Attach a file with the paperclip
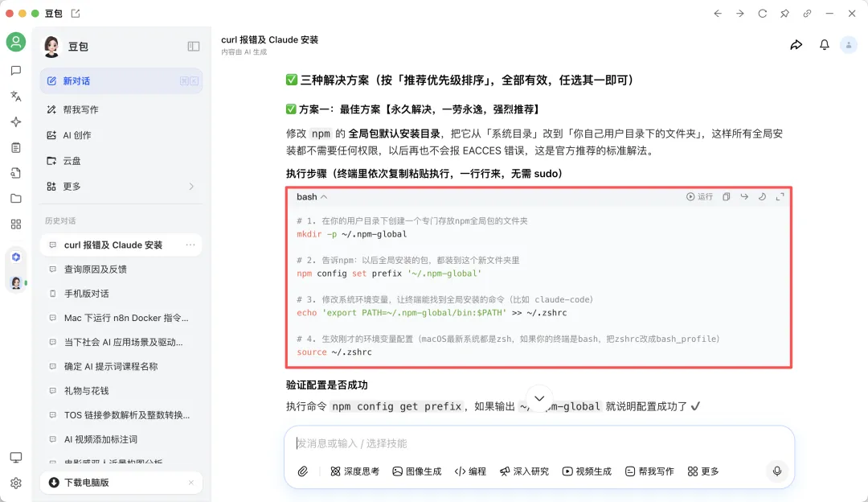Viewport: 868px width, 502px height. click(303, 471)
